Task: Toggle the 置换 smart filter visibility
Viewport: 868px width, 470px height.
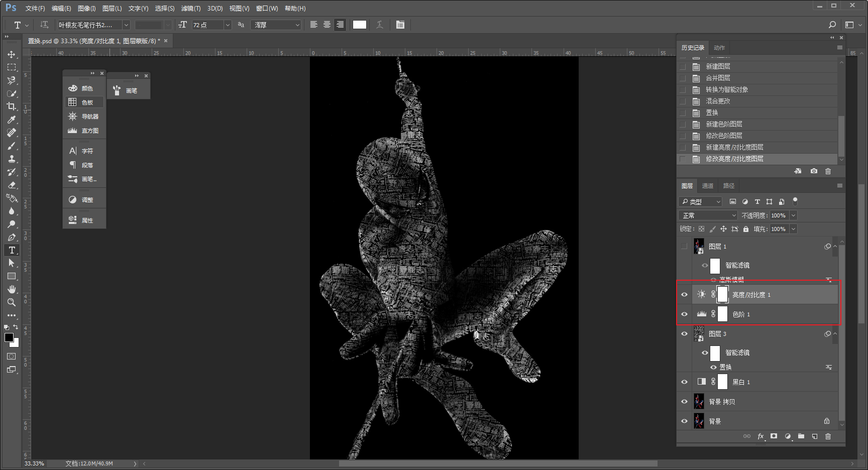Action: coord(713,367)
